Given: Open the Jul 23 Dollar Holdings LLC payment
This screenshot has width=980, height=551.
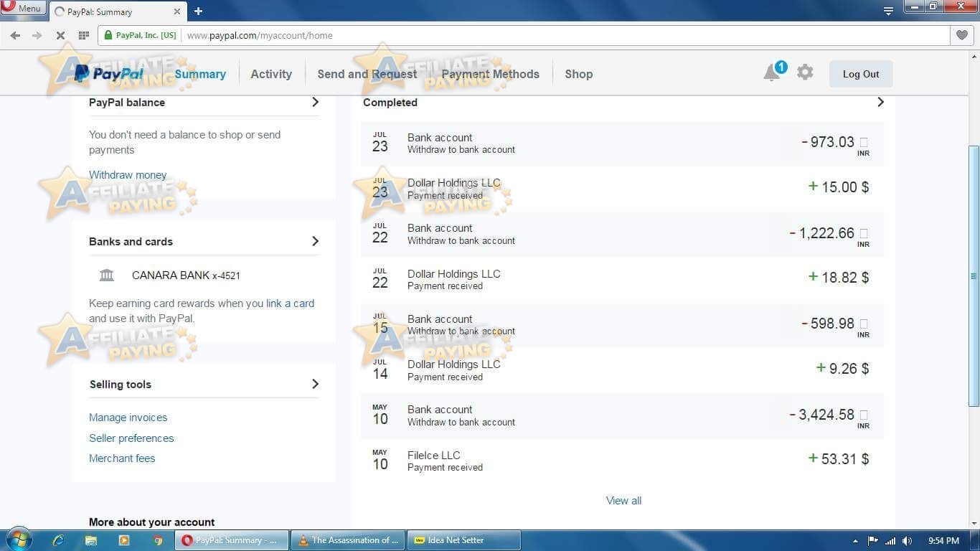Looking at the screenshot, I should 622,189.
